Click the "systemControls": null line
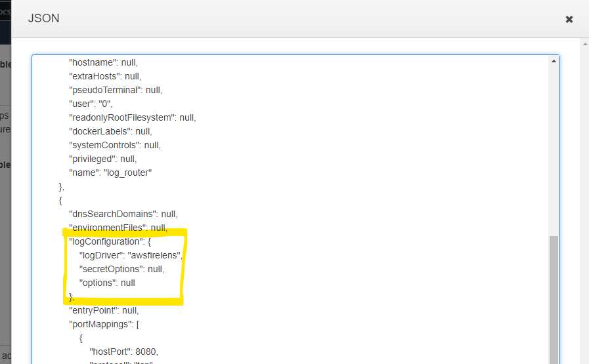 tap(115, 145)
